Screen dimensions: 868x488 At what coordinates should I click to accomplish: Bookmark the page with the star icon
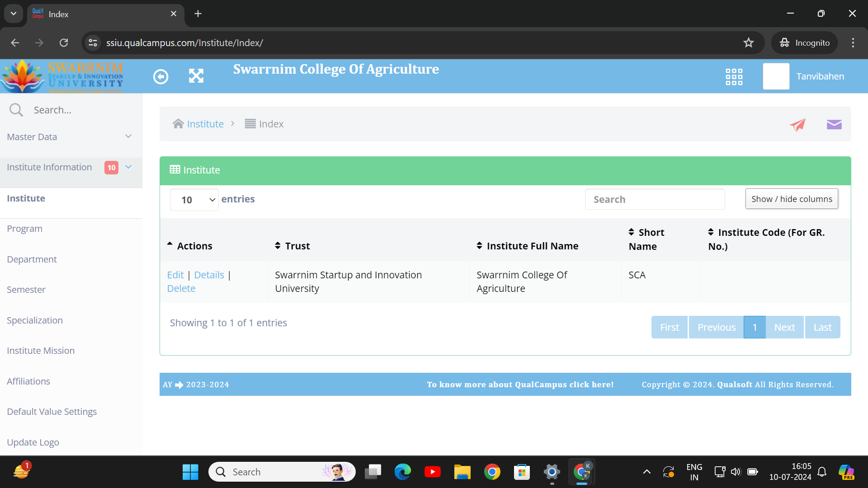point(749,42)
